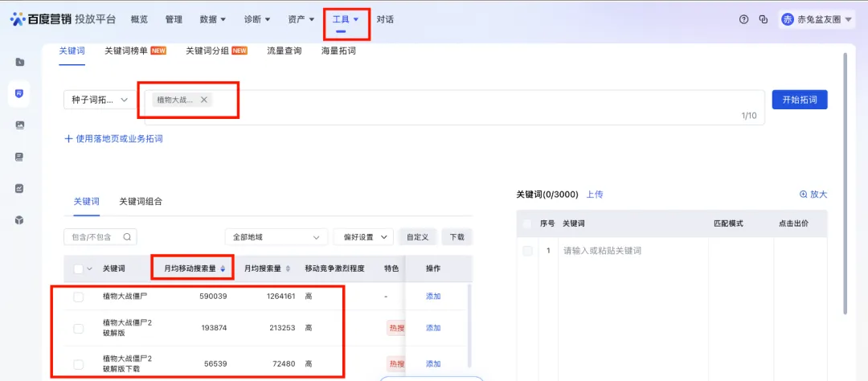The height and width of the screenshot is (381, 868).
Task: Click the 590039 search volume value
Action: [213, 297]
